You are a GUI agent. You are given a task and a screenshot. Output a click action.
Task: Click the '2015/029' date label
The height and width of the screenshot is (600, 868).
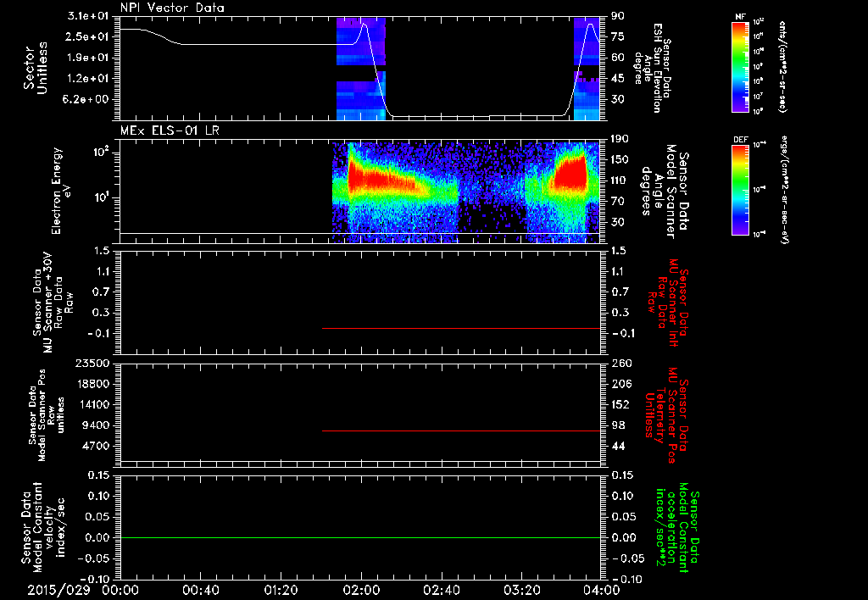[x=58, y=590]
